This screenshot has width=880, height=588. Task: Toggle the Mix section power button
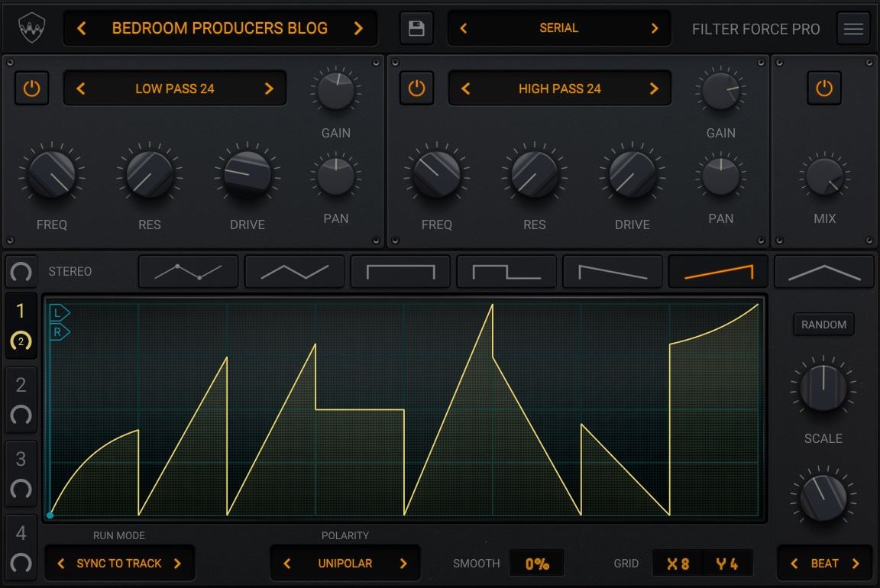point(823,89)
